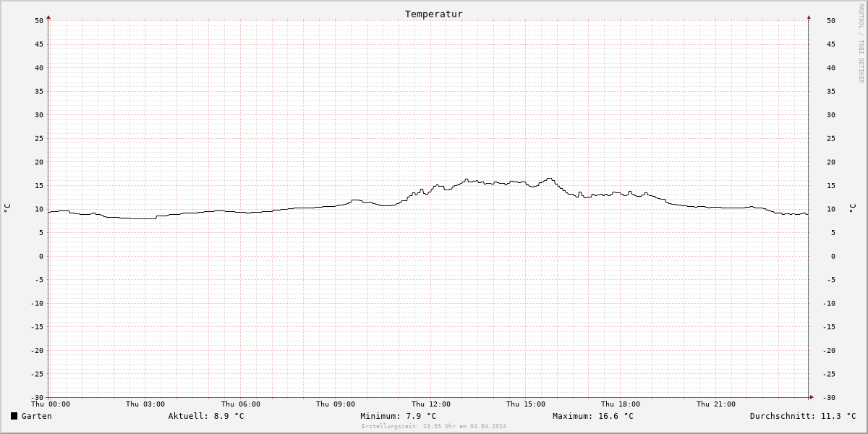Click the -30 label on the left axis

coord(37,397)
